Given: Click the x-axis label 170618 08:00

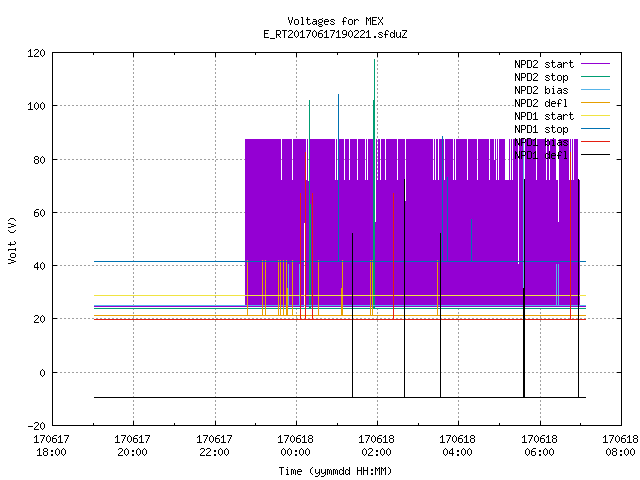Looking at the screenshot, I should tap(620, 446).
